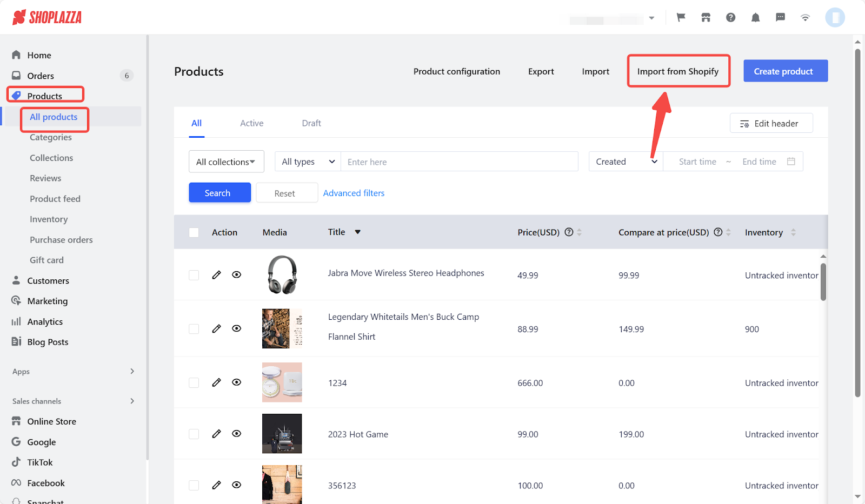Open the Created date type dropdown
Image resolution: width=865 pixels, height=504 pixels.
626,162
